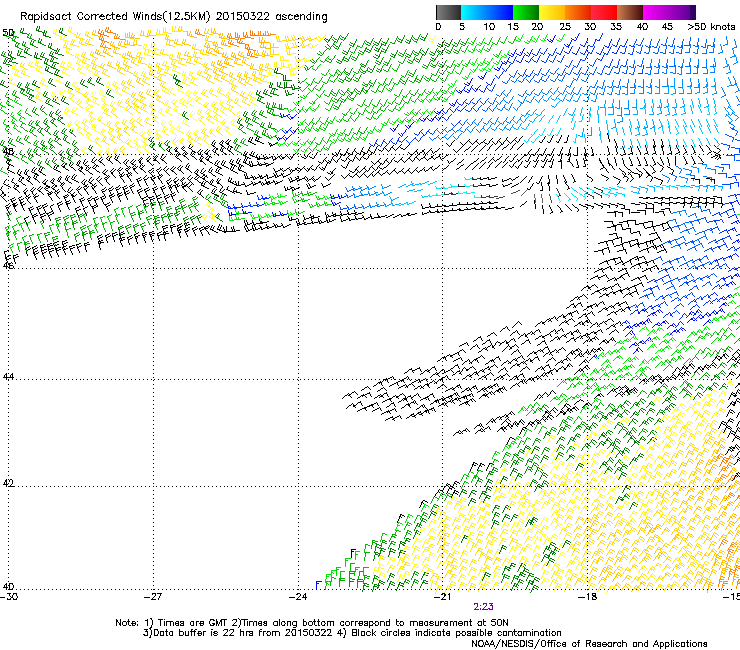Click the latitude label '44'
The height and width of the screenshot is (650, 740).
(x=8, y=377)
